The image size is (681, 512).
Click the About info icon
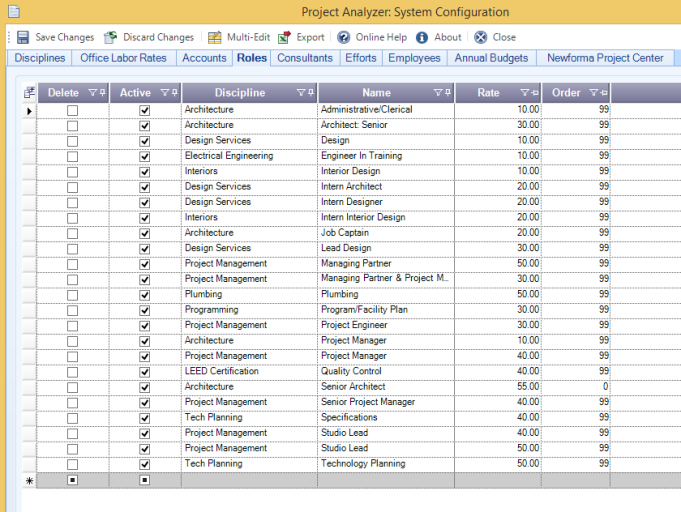point(422,37)
